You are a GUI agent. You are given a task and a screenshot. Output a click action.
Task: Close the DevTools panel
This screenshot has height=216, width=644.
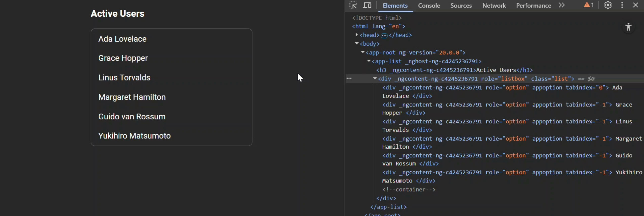(x=636, y=5)
